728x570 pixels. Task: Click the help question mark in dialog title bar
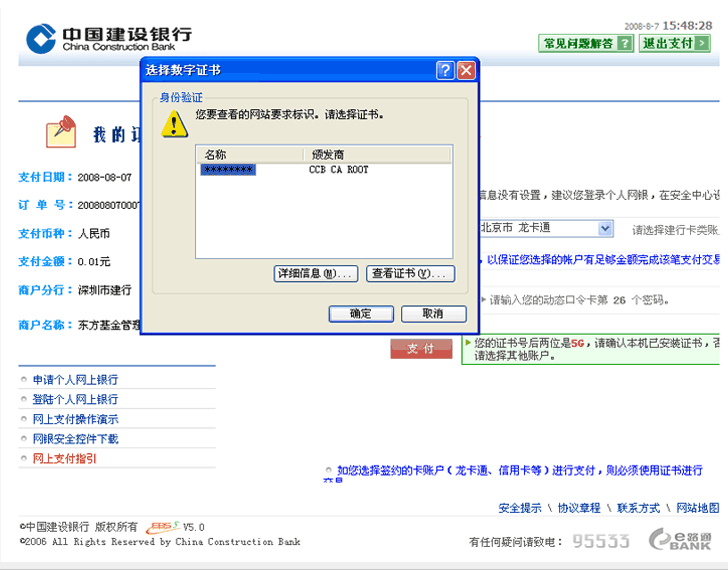[445, 71]
